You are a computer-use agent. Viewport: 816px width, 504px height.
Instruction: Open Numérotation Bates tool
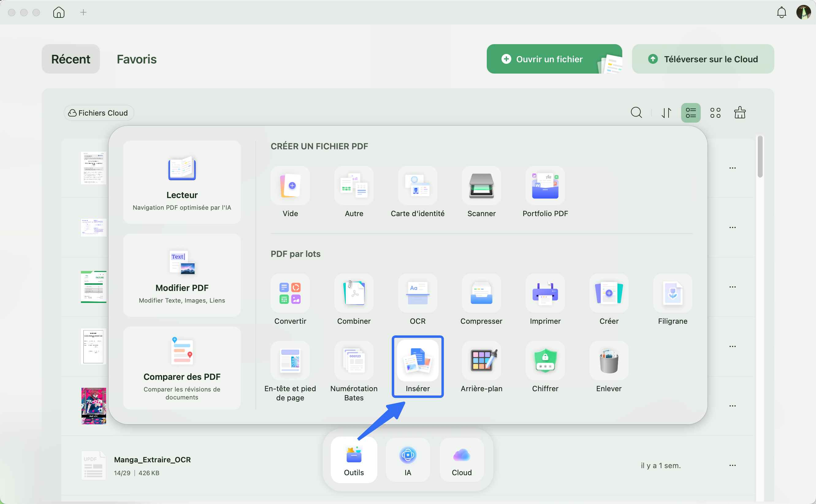(x=354, y=361)
